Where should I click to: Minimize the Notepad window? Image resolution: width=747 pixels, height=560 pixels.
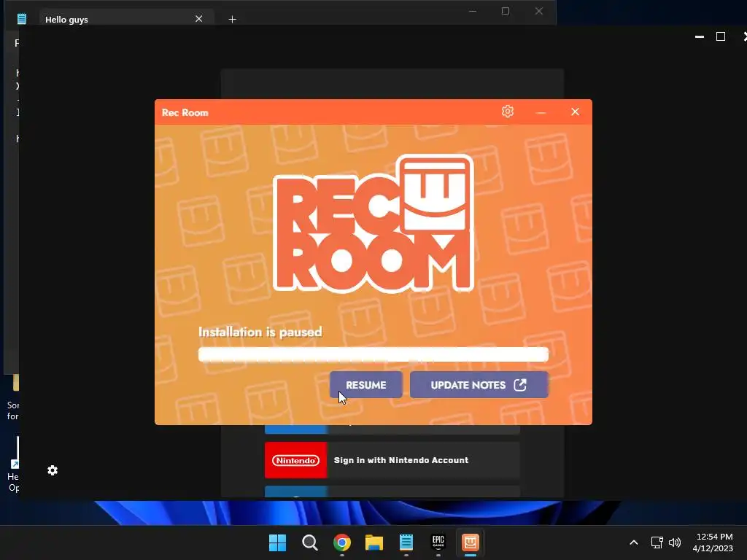coord(473,11)
